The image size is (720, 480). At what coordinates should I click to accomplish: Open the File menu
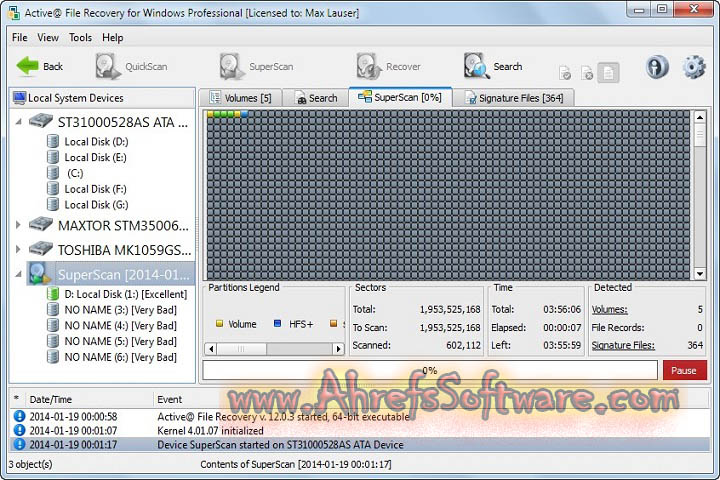click(20, 37)
